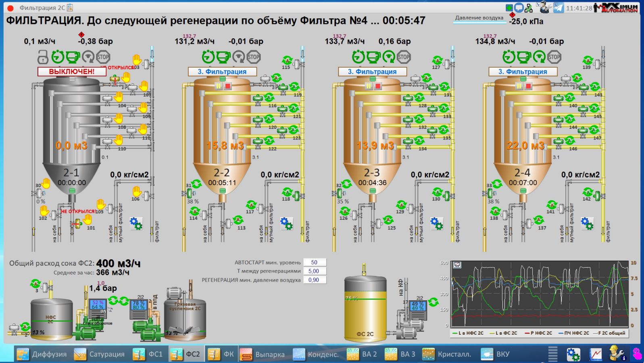644x363 pixels.
Task: Click frequency drive panel showing 78 % 80 %
Action: (x=138, y=309)
